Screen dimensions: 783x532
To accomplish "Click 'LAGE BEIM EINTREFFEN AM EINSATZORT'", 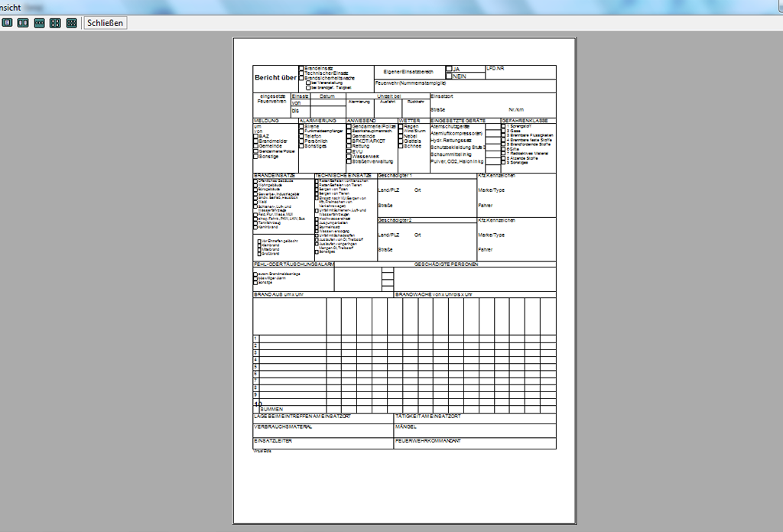I will 302,417.
